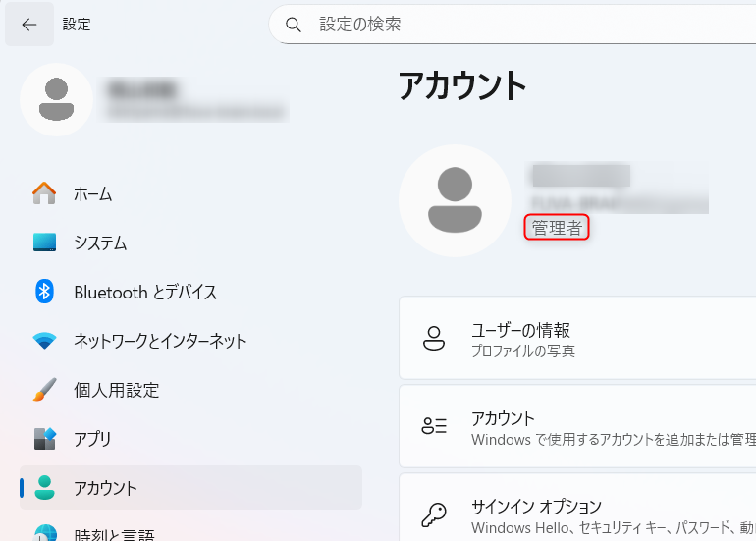Screen dimensions: 756x541
Task: Click the accounts list icon
Action: 434,426
